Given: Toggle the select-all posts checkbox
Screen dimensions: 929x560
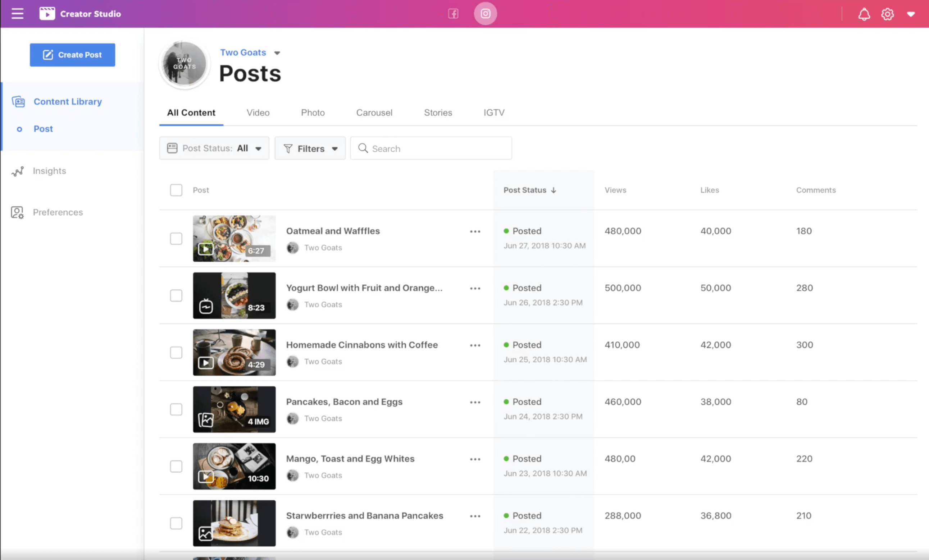Looking at the screenshot, I should coord(176,190).
